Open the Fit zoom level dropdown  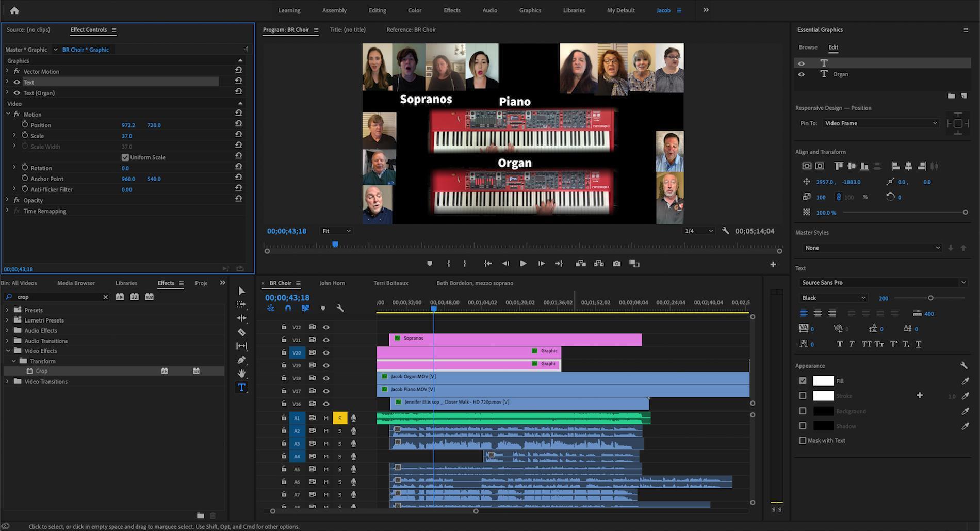[x=336, y=231]
